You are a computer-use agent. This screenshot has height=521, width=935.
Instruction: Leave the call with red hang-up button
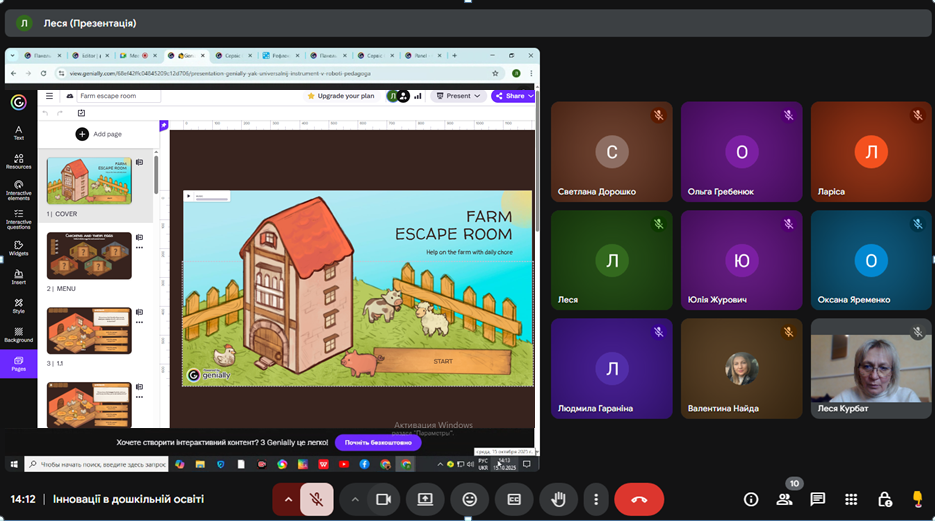(639, 499)
